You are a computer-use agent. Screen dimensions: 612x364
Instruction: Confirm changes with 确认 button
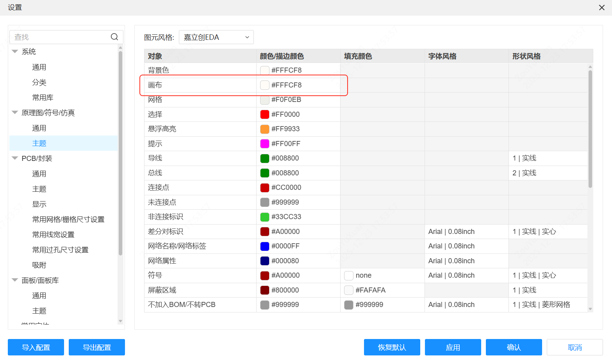[514, 347]
